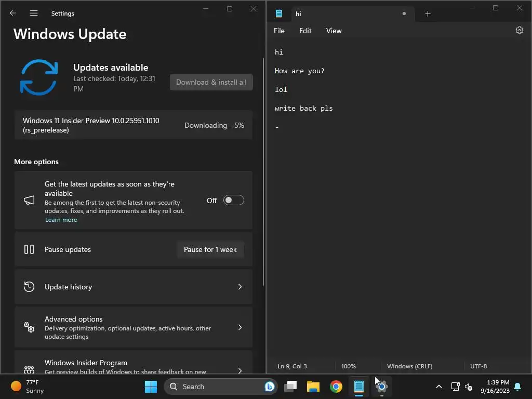Toggle Get the latest updates switch on

click(x=233, y=200)
